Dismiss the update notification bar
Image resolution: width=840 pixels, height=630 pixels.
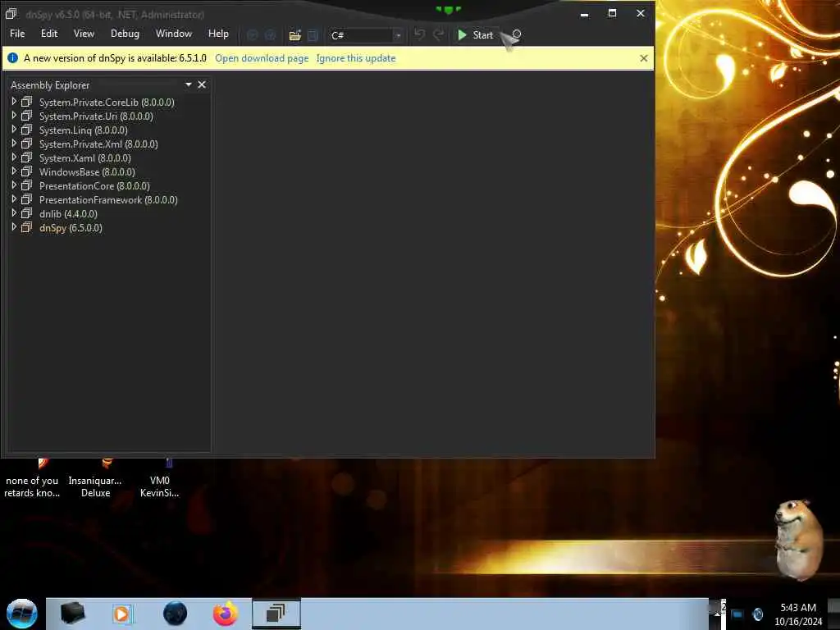click(x=643, y=58)
